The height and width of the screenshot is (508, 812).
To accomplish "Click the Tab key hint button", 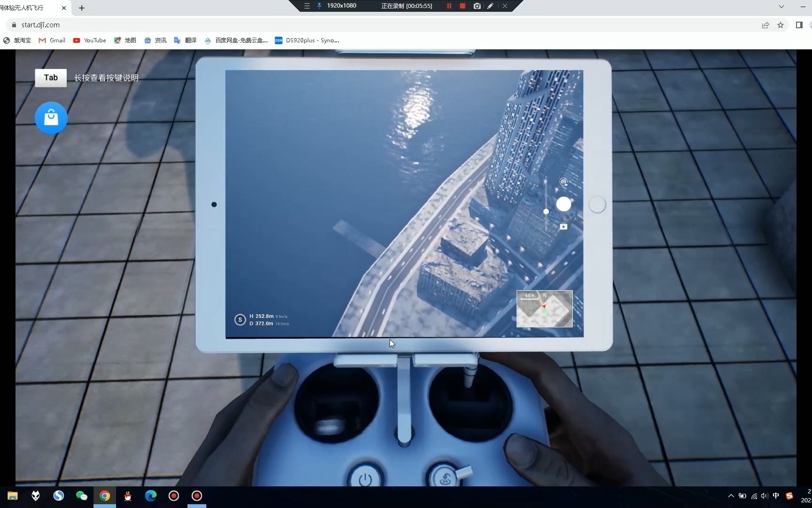I will pyautogui.click(x=51, y=78).
